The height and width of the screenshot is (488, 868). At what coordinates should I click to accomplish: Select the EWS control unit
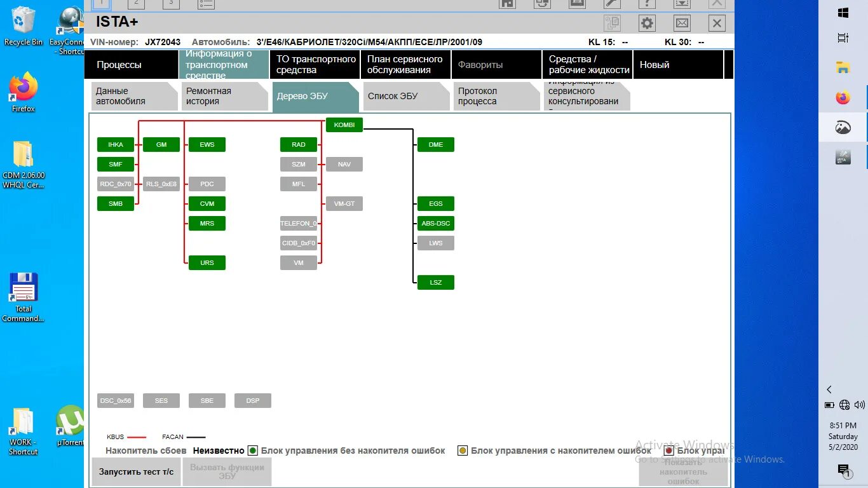tap(207, 145)
